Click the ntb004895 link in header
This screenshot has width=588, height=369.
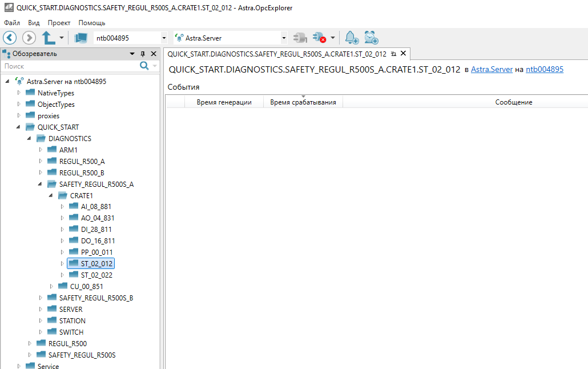click(544, 69)
